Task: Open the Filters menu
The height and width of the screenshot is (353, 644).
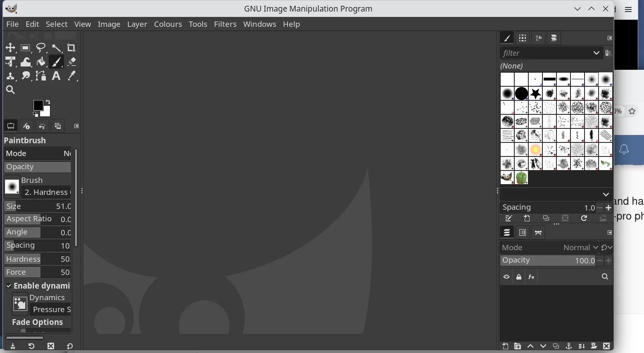Action: point(225,24)
